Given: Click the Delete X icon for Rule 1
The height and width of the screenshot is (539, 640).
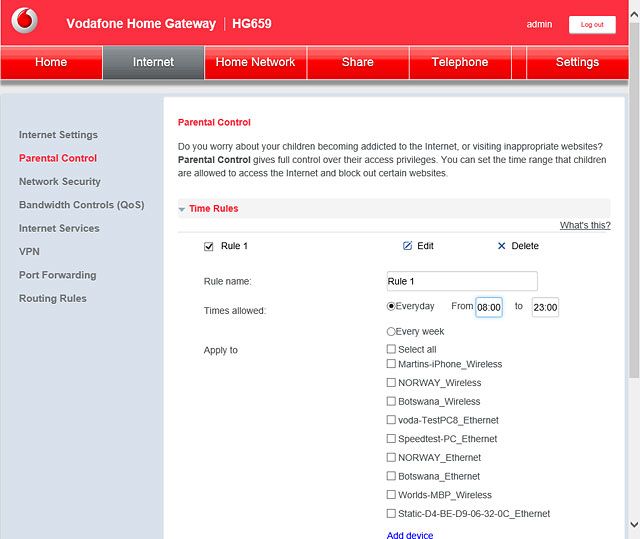Looking at the screenshot, I should (502, 246).
